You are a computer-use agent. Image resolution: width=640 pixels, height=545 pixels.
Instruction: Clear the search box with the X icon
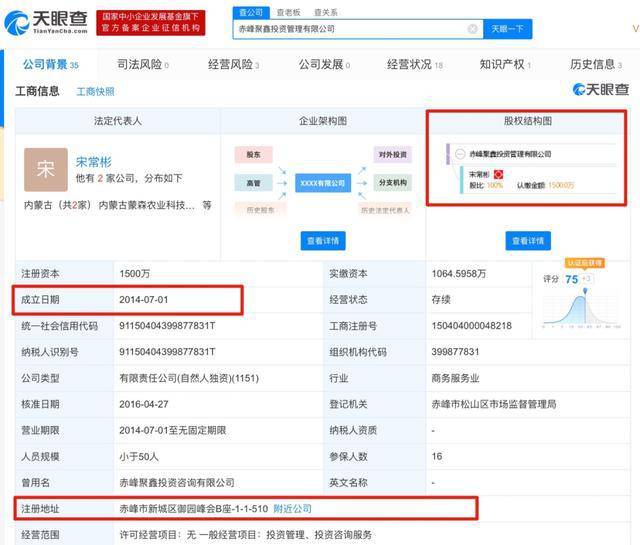tap(472, 29)
